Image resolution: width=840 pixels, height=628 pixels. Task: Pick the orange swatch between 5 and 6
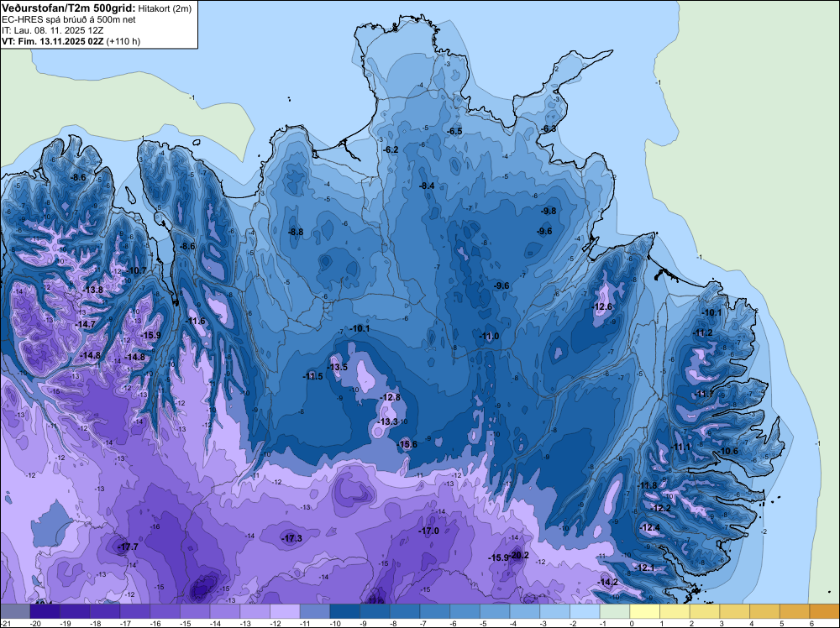coord(795,611)
